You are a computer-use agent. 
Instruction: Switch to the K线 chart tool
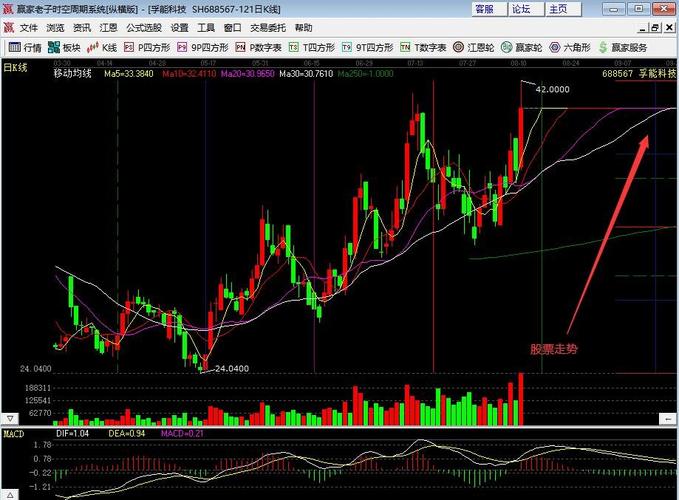103,47
